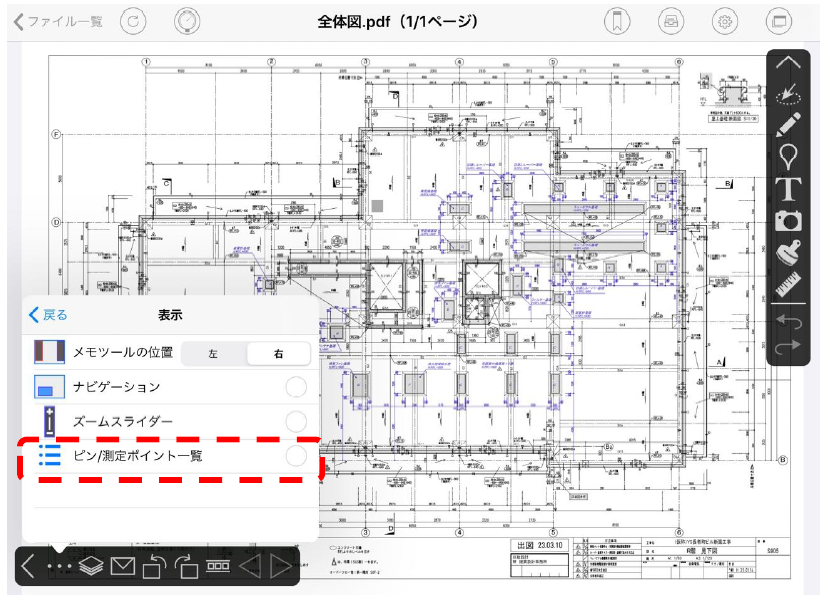
Task: Turn on ピン/測定ポイント一覧 display
Action: click(296, 456)
